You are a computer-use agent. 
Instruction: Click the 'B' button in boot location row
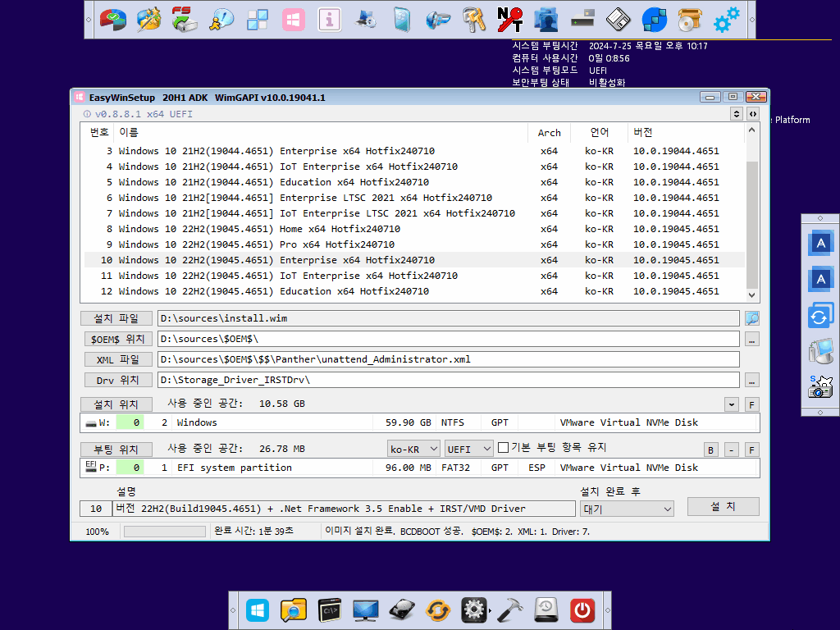711,450
